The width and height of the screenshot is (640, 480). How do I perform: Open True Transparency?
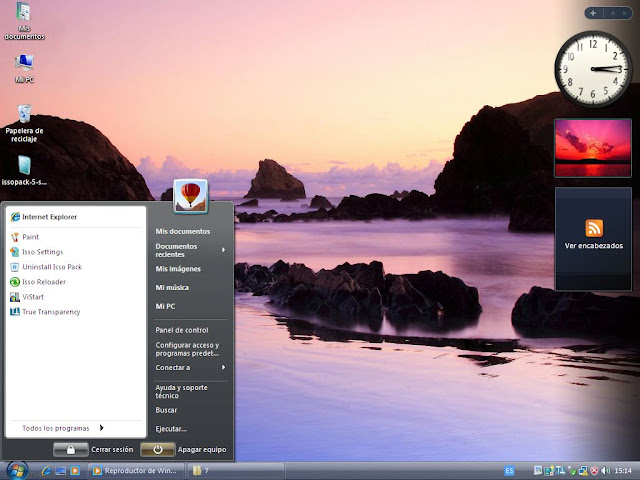(x=50, y=312)
